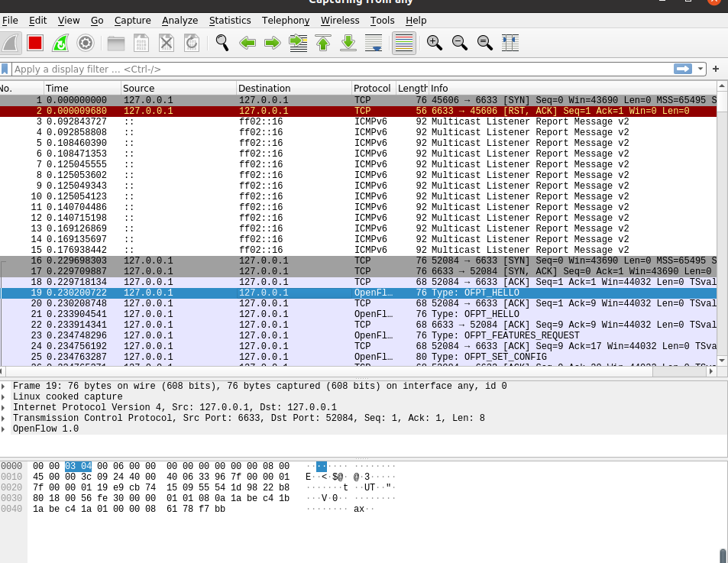The image size is (728, 563).
Task: Jump to the last packet
Action: point(348,43)
